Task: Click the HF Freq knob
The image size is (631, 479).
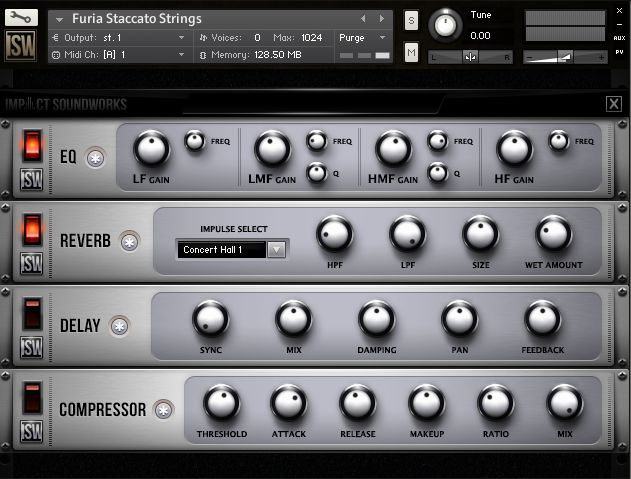Action: 559,141
